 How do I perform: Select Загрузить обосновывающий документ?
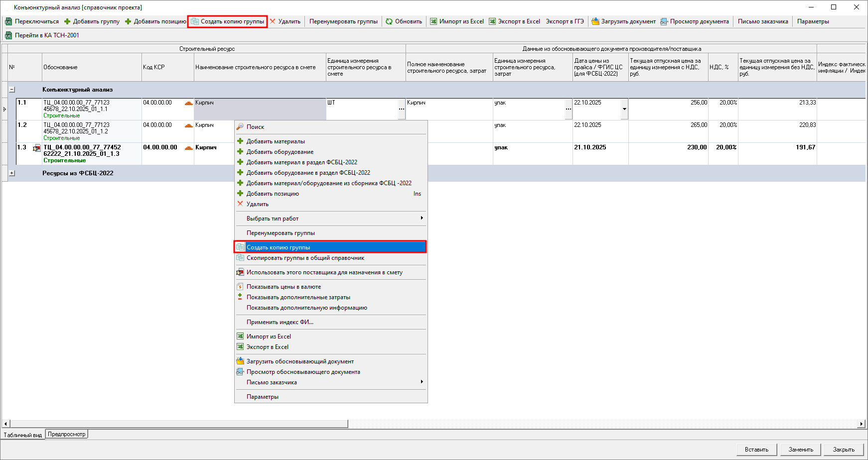coord(331,361)
